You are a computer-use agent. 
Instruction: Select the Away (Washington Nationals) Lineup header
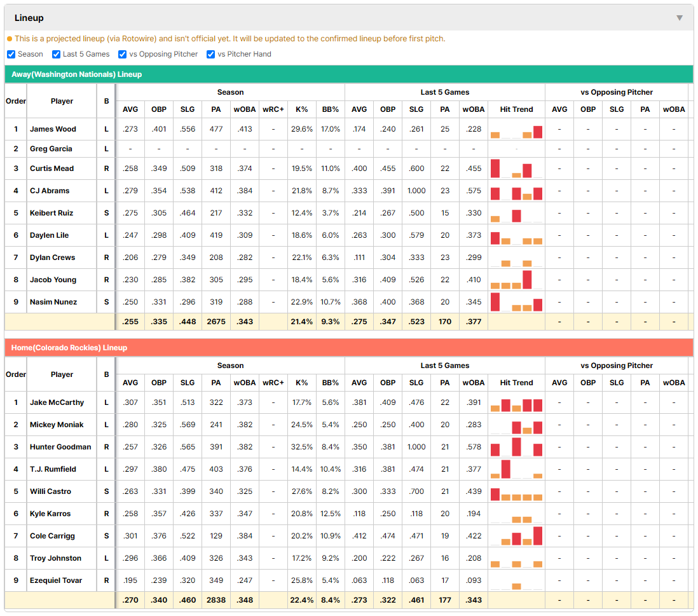tap(349, 74)
